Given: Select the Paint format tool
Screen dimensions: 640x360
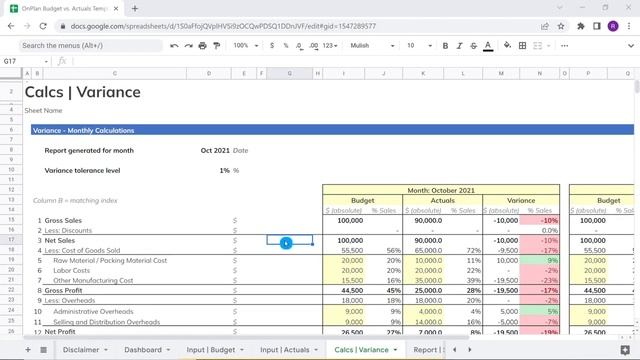Looking at the screenshot, I should [x=217, y=46].
